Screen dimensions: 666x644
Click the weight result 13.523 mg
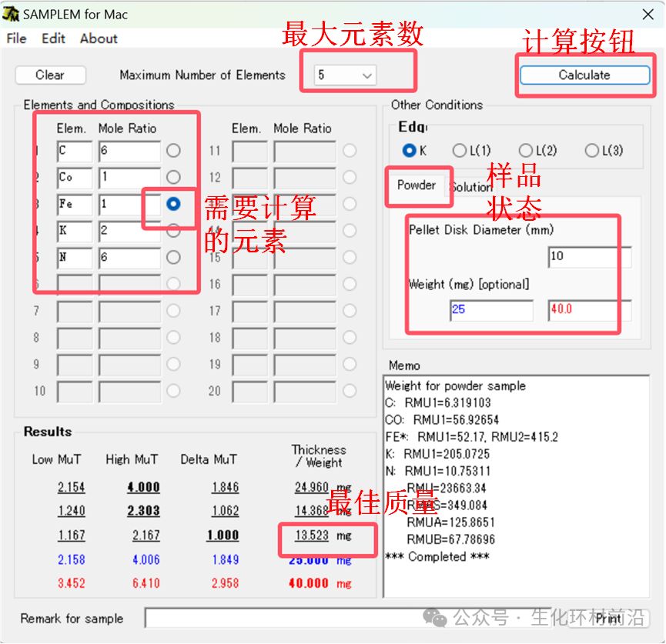[323, 536]
